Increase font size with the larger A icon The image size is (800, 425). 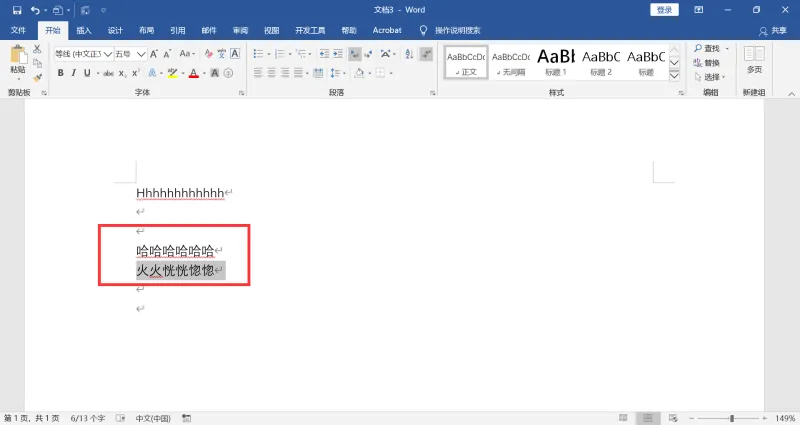pos(154,54)
